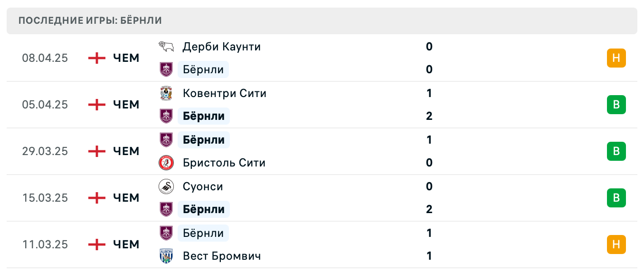This screenshot has height=274, width=644.
Task: Click the Derby County club crest
Action: pos(167,46)
